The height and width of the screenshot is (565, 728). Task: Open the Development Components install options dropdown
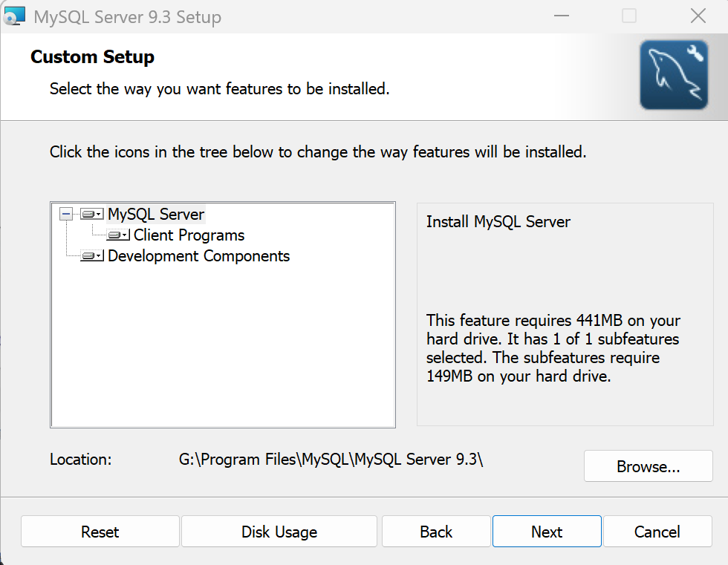[99, 256]
